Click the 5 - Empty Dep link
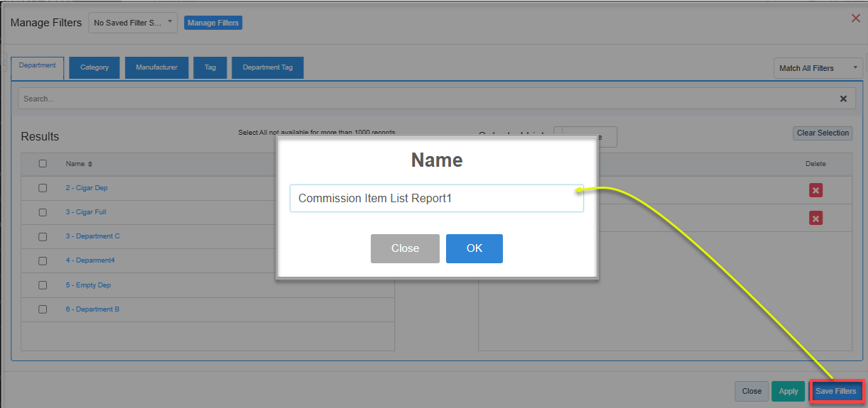Screen dimensions: 868x408 coord(88,285)
